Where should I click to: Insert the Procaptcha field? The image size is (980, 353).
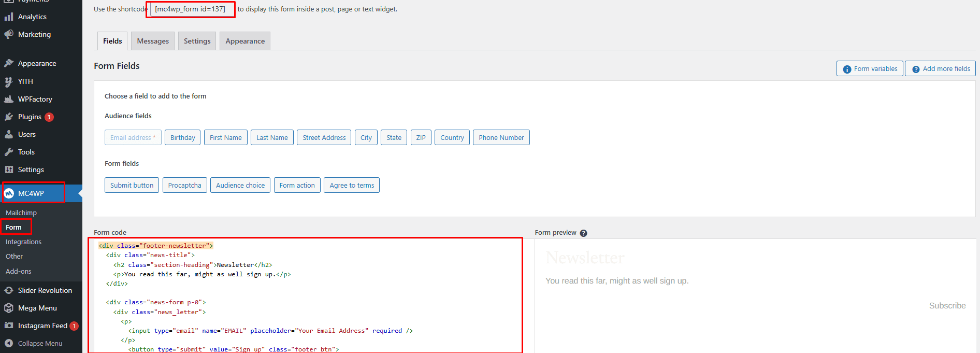tap(185, 185)
